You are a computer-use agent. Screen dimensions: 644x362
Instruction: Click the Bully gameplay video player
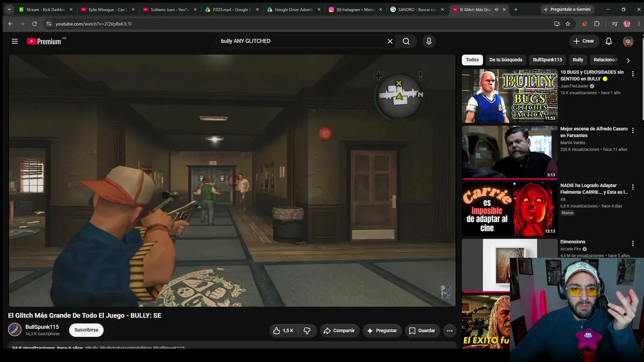[232, 180]
